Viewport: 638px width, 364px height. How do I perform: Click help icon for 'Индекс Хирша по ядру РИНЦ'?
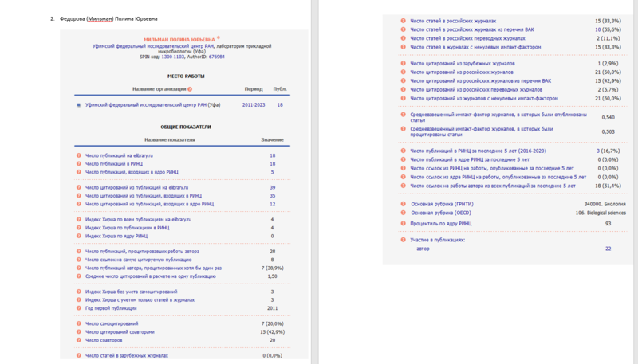[79, 236]
